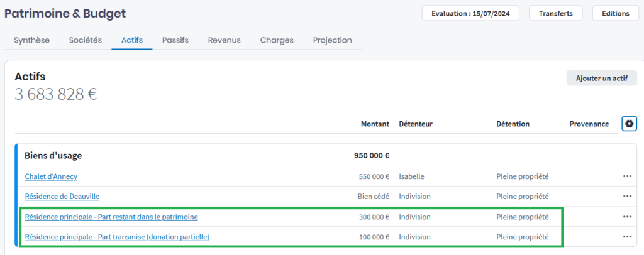Open Résidence principale part restant link
644x255 pixels.
pos(111,217)
